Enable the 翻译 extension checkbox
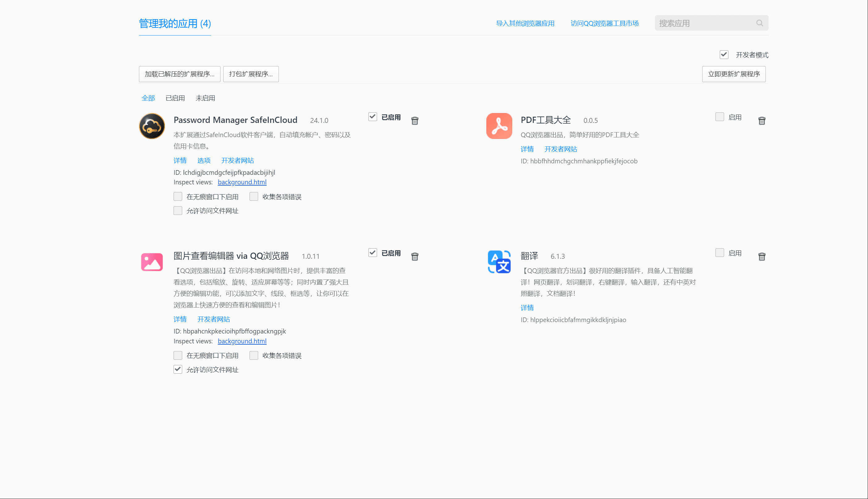Viewport: 868px width, 499px height. click(719, 253)
